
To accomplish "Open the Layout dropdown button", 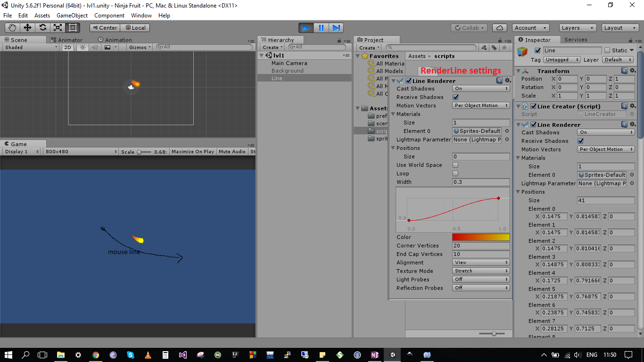I will 619,28.
